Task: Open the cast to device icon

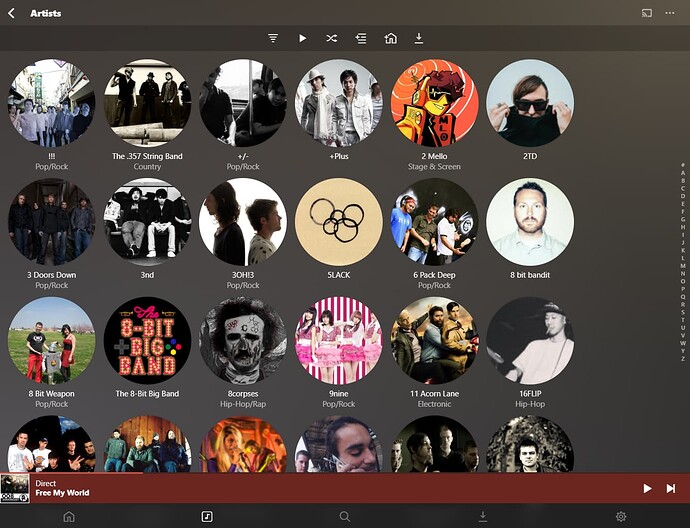Action: (x=646, y=13)
